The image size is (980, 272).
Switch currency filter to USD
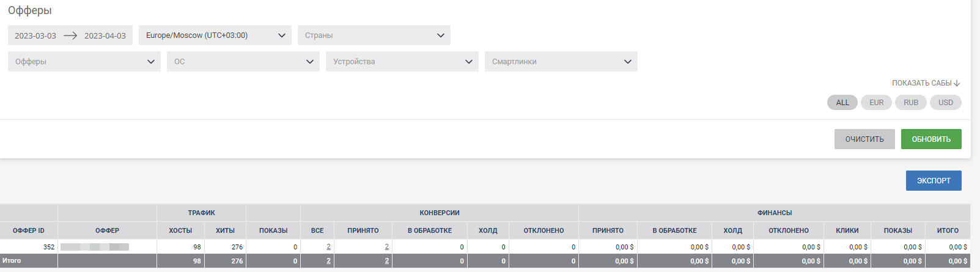(x=946, y=103)
